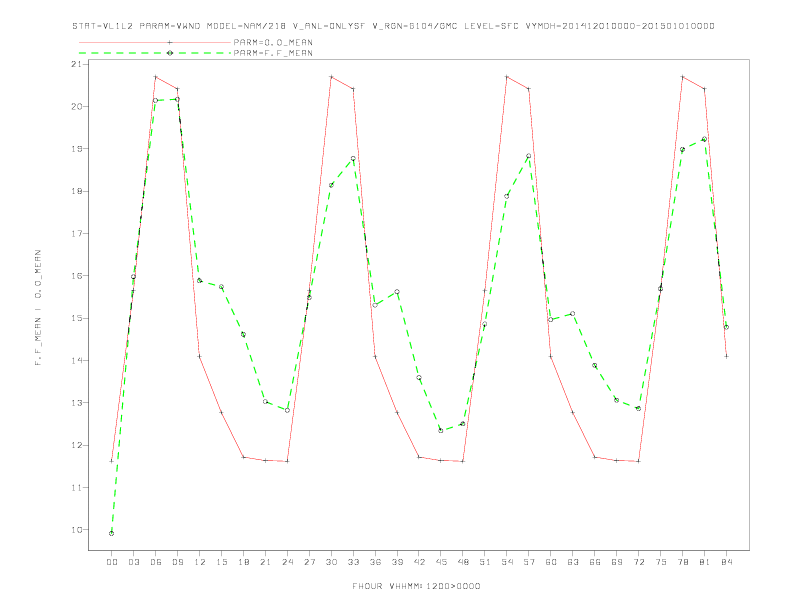This screenshot has height=612, width=792.
Task: Click the PARM=O.O_MEAN legend label
Action: click(x=273, y=42)
